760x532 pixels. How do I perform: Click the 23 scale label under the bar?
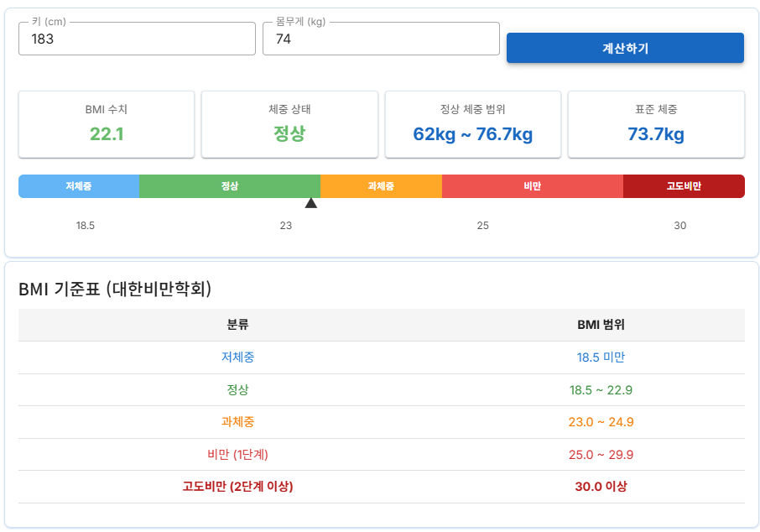point(286,226)
